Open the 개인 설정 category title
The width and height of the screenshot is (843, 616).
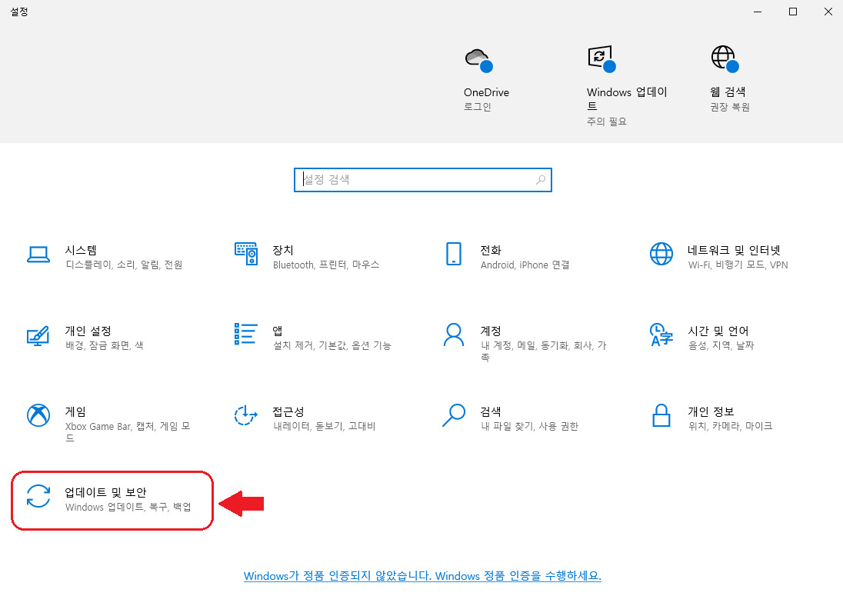tap(88, 331)
